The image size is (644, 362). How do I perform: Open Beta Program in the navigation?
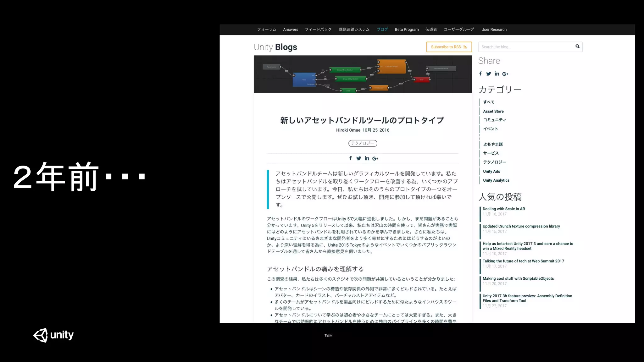coord(407,30)
